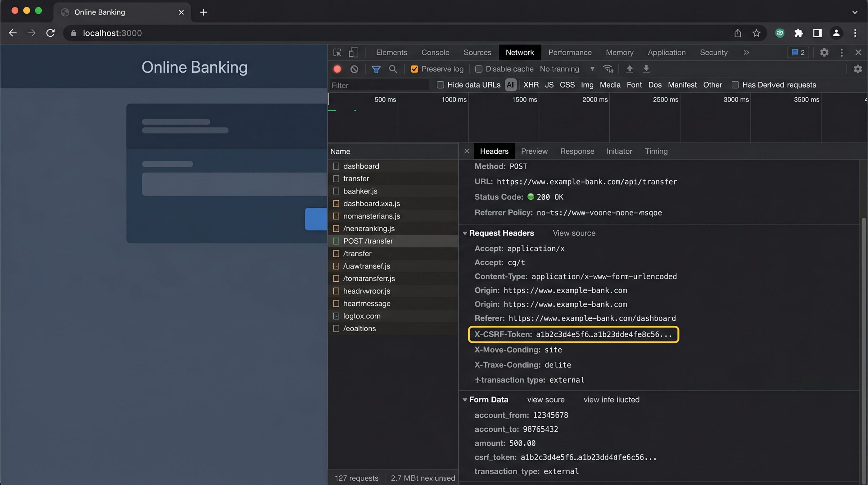This screenshot has height=485, width=868.
Task: Click the record network log button
Action: 337,69
